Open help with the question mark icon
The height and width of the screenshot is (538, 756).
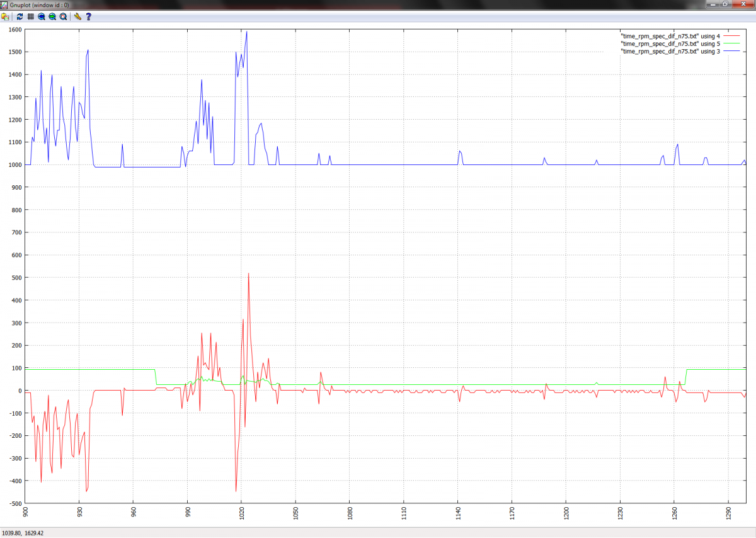(x=89, y=17)
